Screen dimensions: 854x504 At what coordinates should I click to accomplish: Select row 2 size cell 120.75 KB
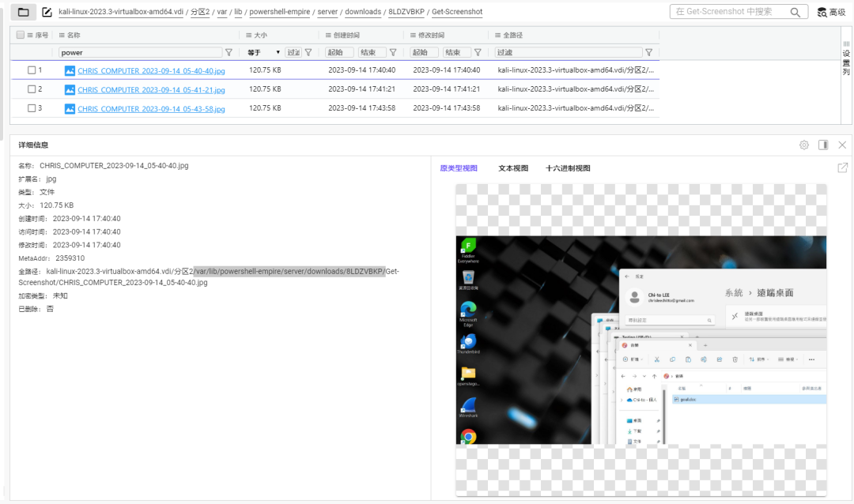pyautogui.click(x=265, y=89)
